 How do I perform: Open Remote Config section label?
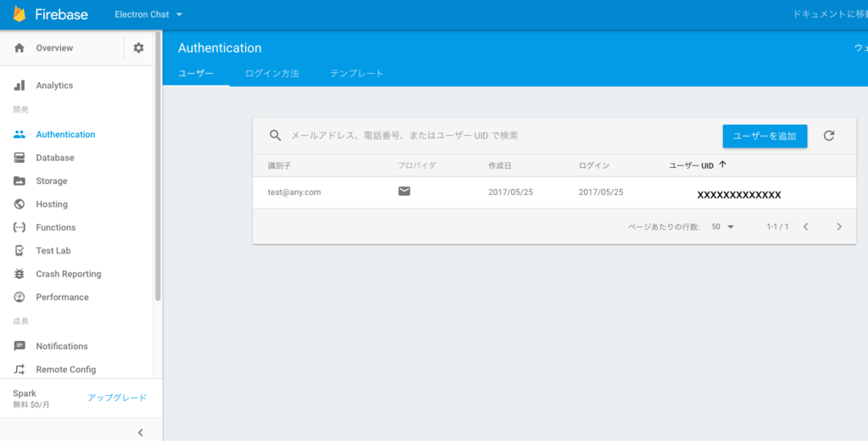click(66, 370)
